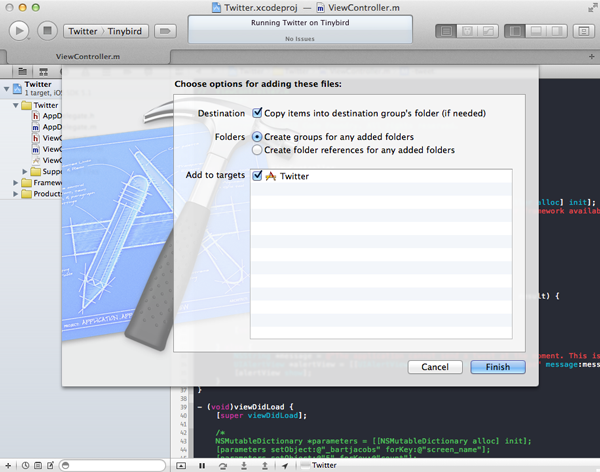
Task: Switch to the Version editor view
Action: [488, 31]
